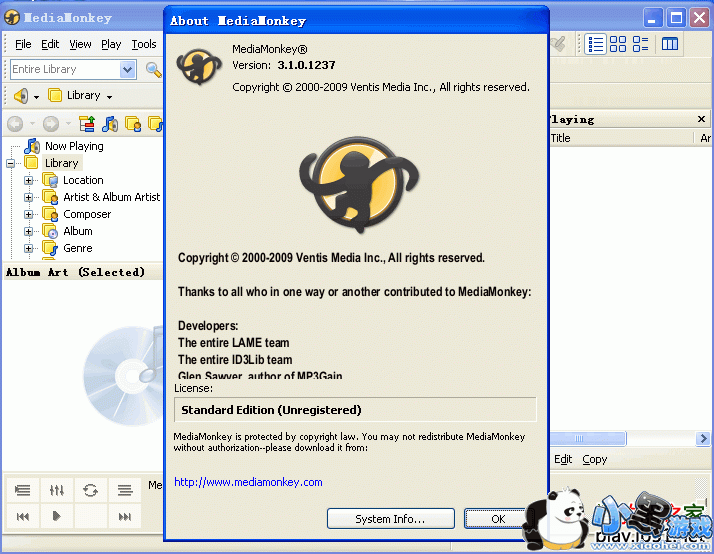Image resolution: width=714 pixels, height=554 pixels.
Task: Collapse the Library tree node
Action: pos(10,163)
